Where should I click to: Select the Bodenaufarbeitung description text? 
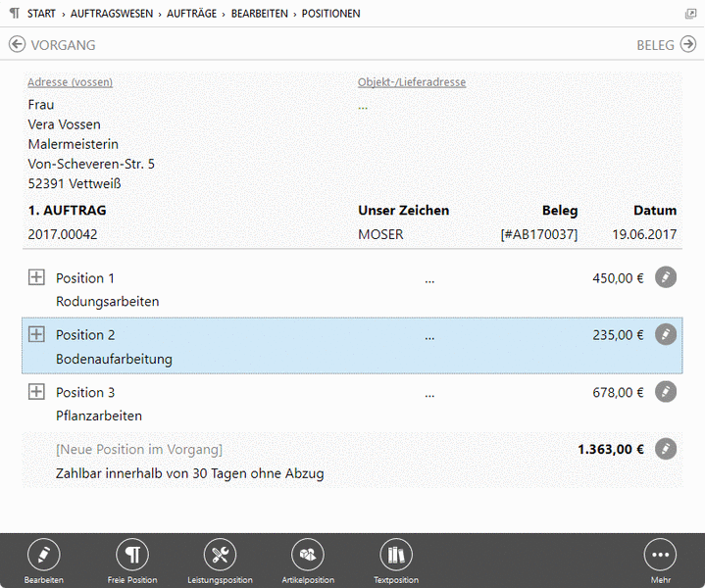(114, 359)
